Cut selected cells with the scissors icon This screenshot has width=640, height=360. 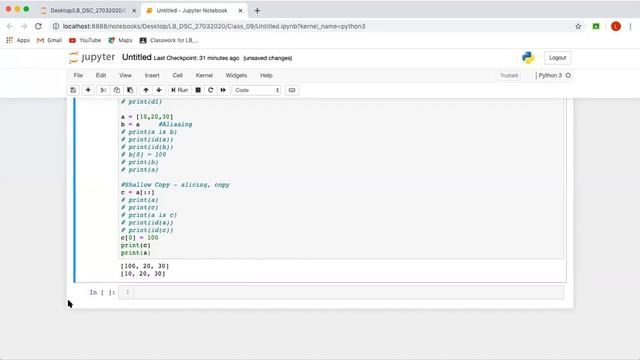103,90
